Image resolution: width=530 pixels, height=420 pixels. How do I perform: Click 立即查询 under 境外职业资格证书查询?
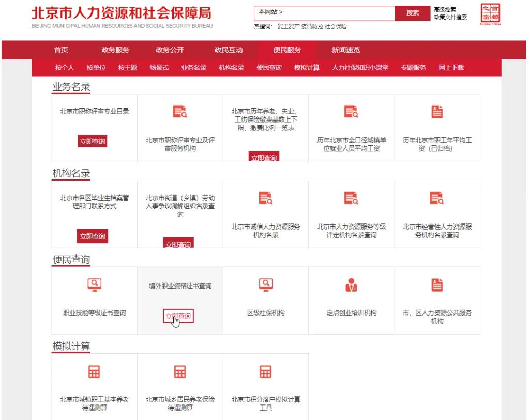(x=178, y=316)
